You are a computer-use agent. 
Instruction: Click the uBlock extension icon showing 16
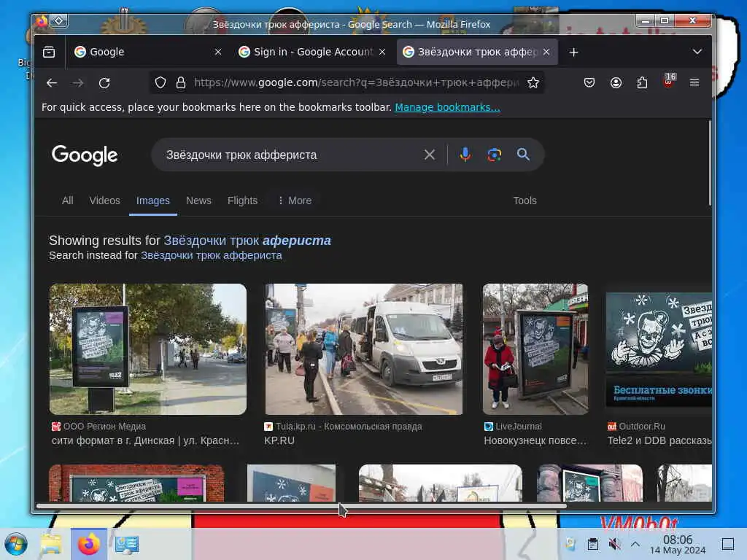point(669,81)
